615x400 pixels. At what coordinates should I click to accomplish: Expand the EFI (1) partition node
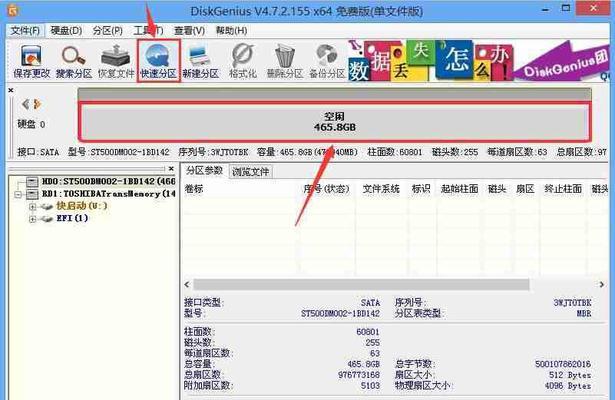32,219
